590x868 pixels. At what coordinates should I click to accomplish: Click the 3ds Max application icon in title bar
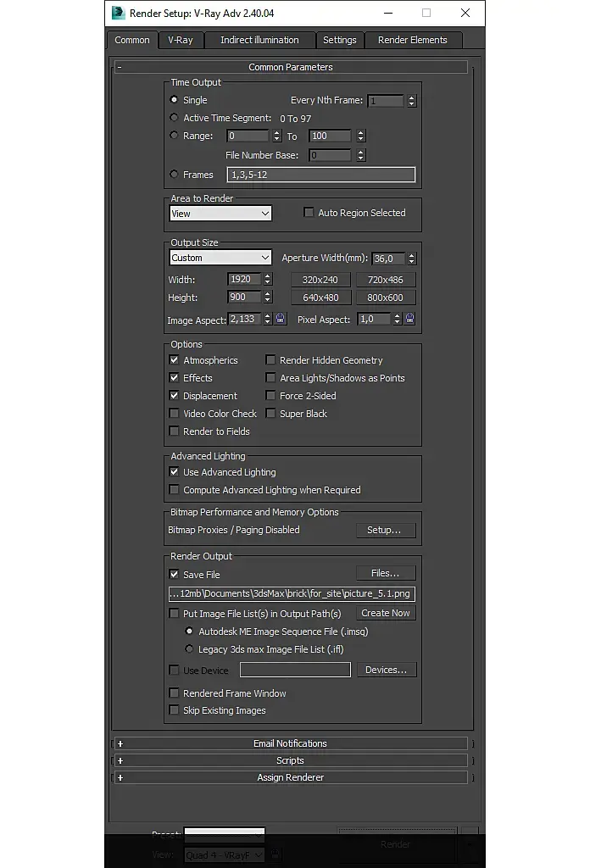118,13
